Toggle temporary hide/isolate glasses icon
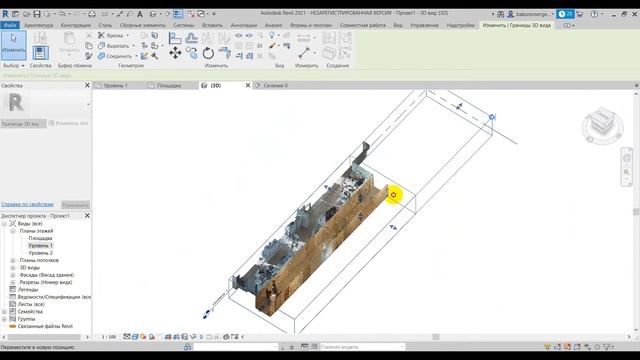Screen dimensions: 640x360 coord(193,337)
